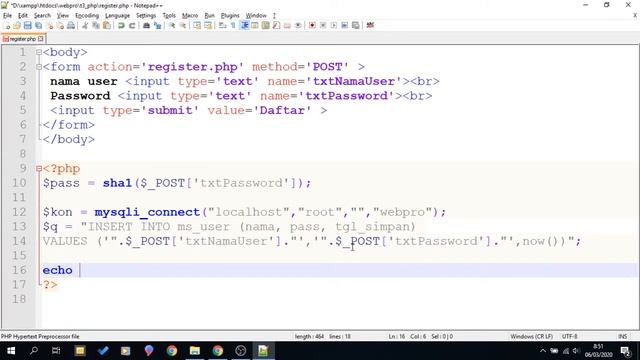
Task: Open the Windows Start button
Action: point(11,351)
